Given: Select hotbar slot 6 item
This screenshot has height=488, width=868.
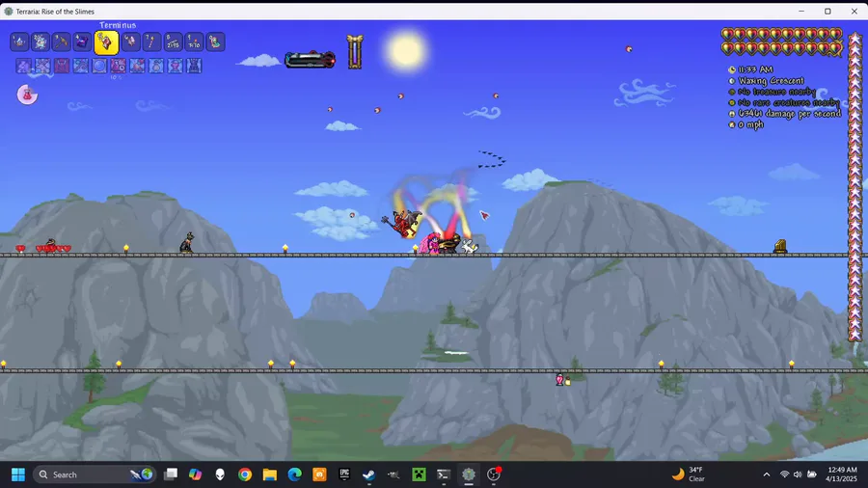Looking at the screenshot, I should (x=130, y=42).
